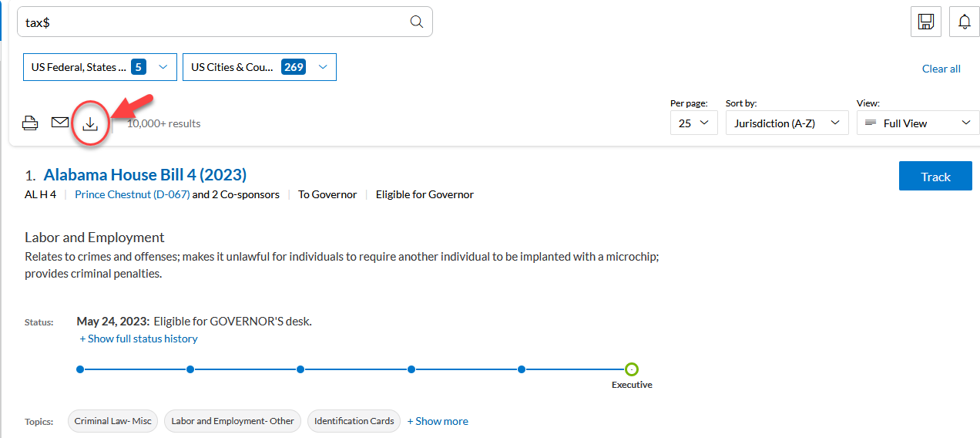The width and height of the screenshot is (980, 438).
Task: Download results with the download icon
Action: pos(90,123)
